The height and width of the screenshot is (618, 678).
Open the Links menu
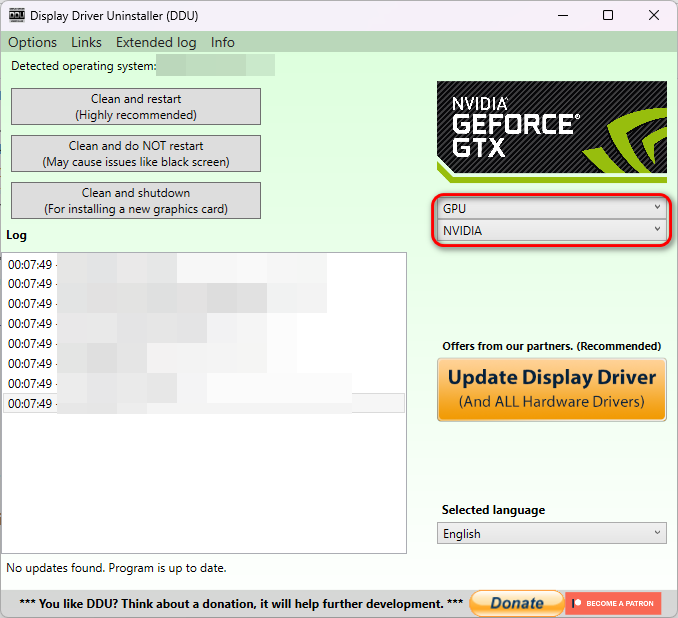point(86,42)
